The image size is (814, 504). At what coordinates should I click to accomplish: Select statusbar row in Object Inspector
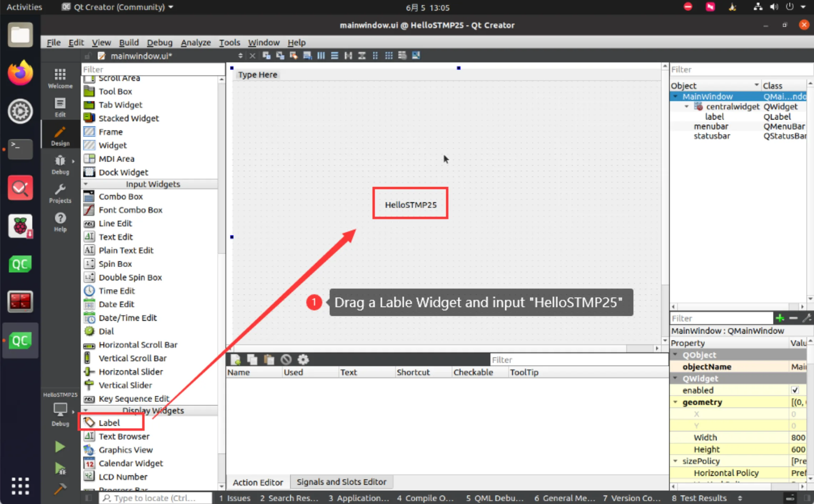point(738,136)
